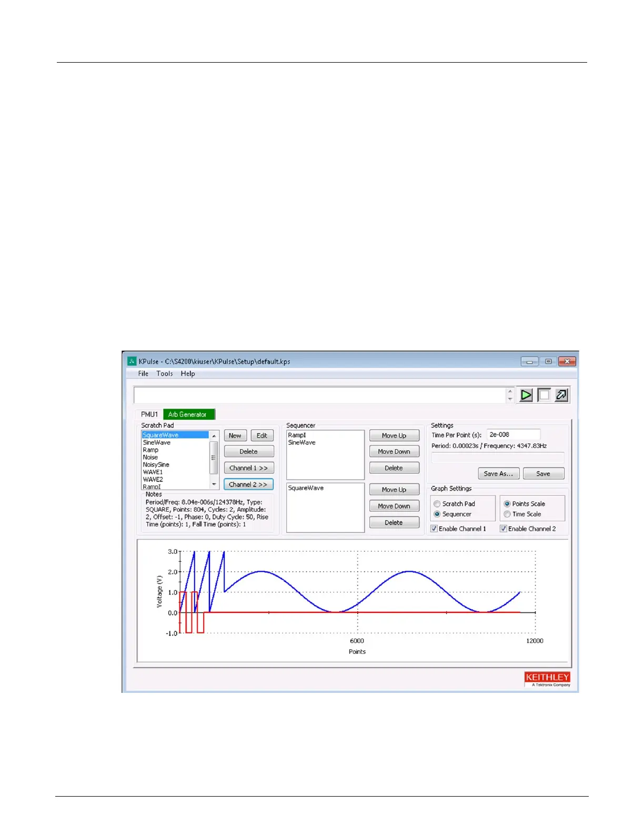Click Delete beside the RampI sequencer list
Screen dimensions: 644x834
point(394,468)
